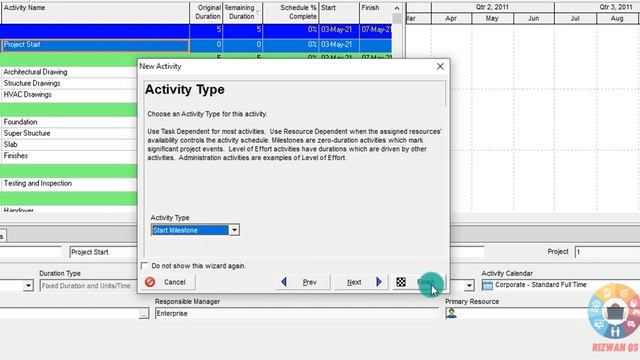Advance wizard with the Next button
The height and width of the screenshot is (360, 640).
360,282
